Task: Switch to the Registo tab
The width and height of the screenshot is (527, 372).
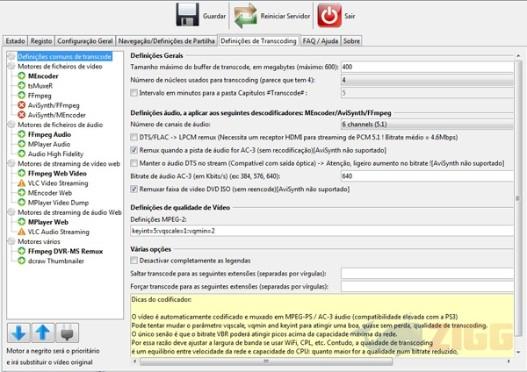Action: pos(41,41)
